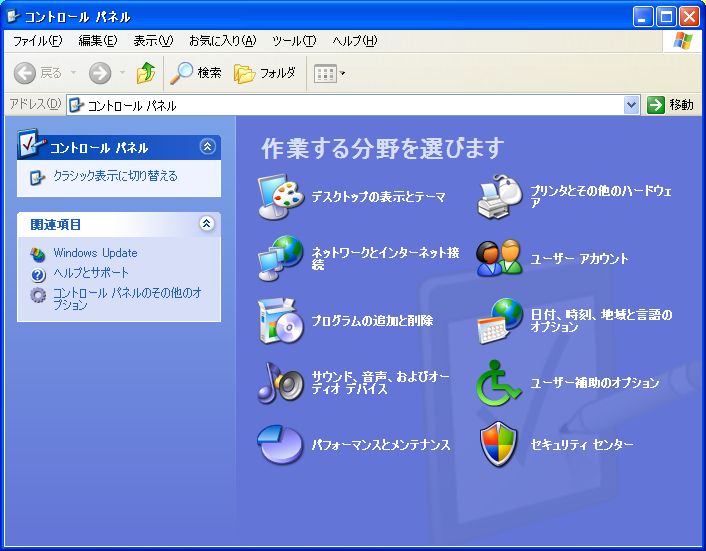Go up one folder level icon
The image size is (706, 551).
click(x=146, y=73)
